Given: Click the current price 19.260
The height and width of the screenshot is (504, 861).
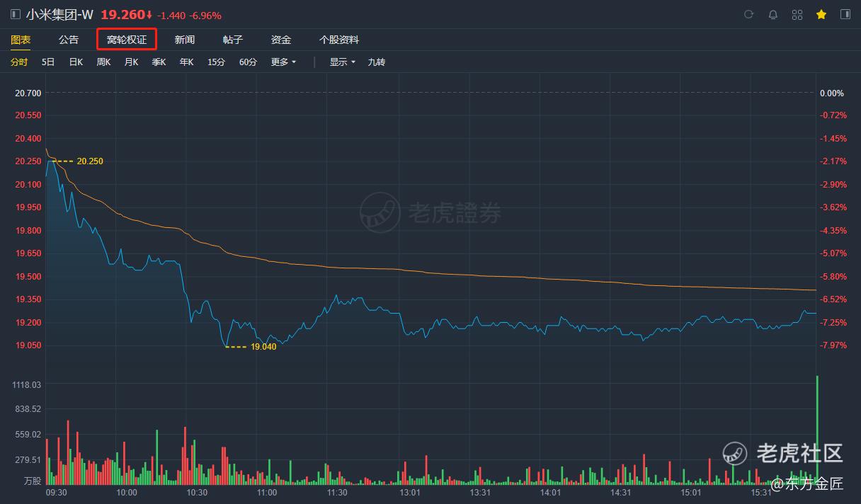Looking at the screenshot, I should 122,15.
